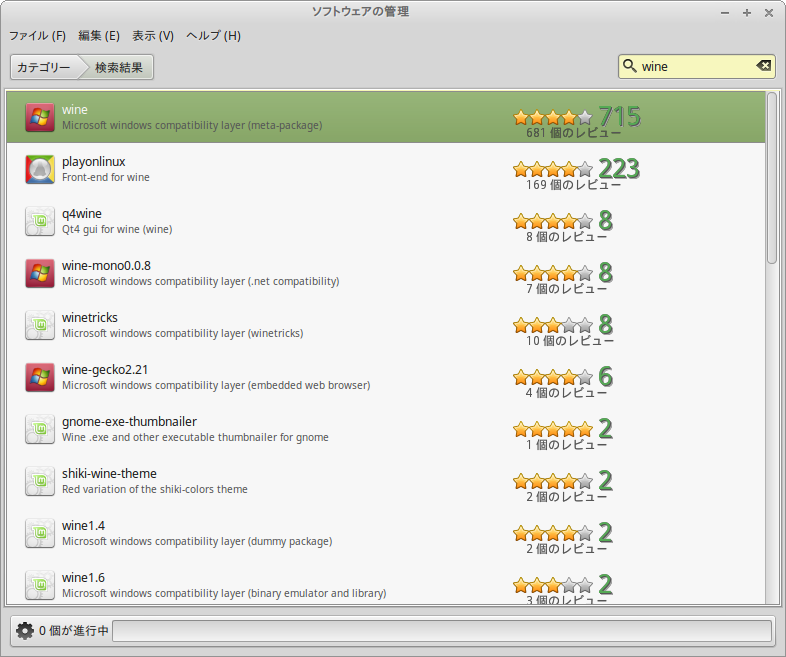
Task: Click '1 個のレビュー' for gnome-exe-thumbnailer
Action: 566,445
